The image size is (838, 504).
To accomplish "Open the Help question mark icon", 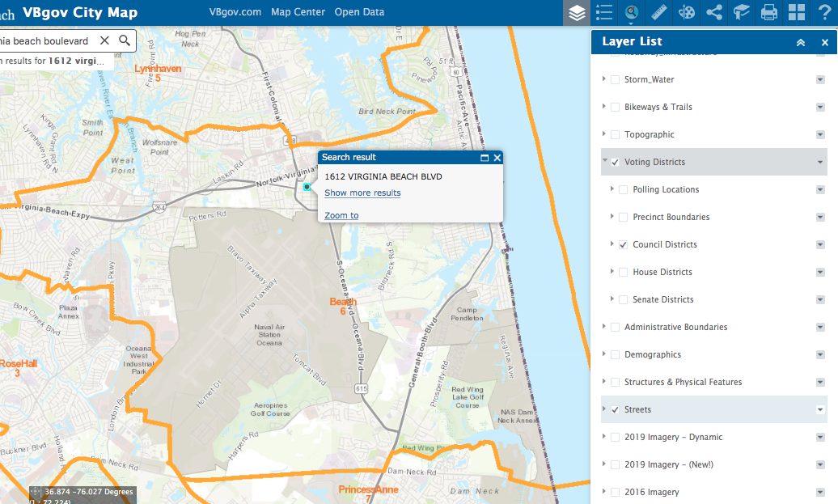I will [824, 12].
